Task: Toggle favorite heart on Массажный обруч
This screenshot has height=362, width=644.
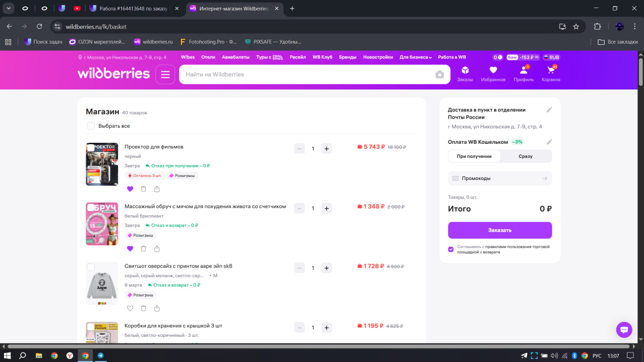Action: coord(130,248)
